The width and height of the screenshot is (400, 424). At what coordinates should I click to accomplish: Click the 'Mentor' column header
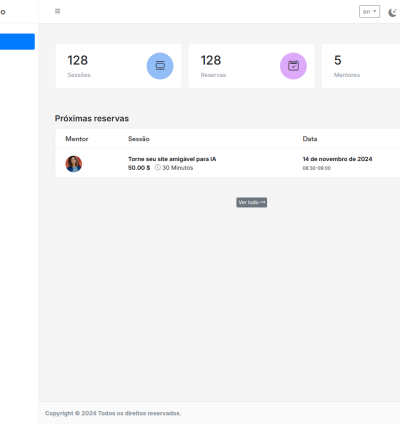pos(77,139)
